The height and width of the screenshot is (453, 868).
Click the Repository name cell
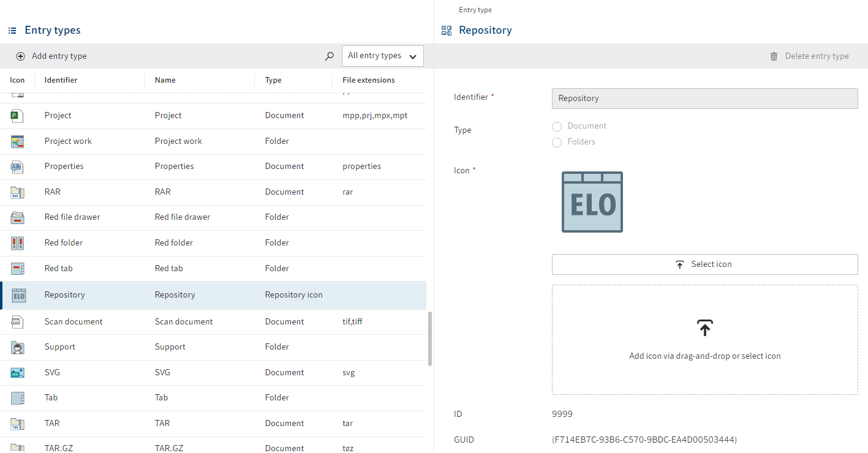click(175, 295)
